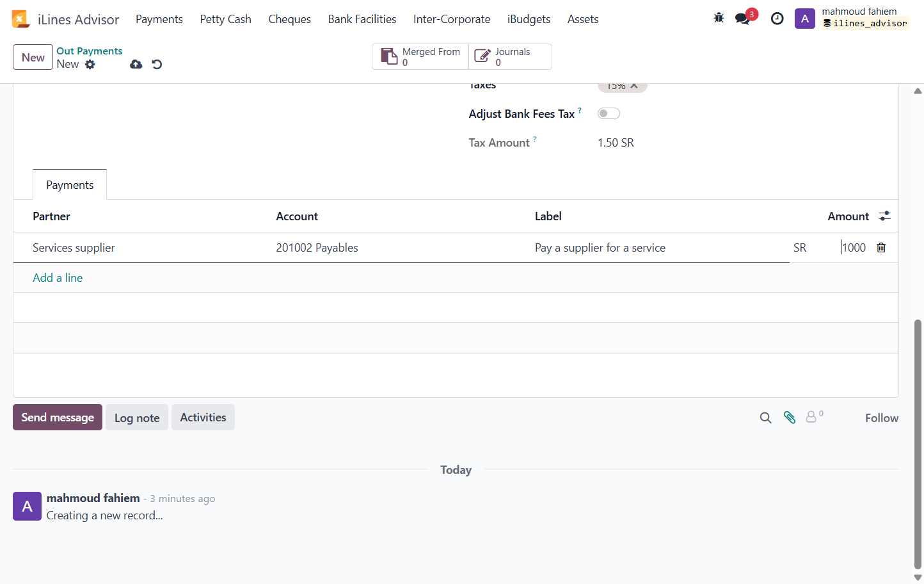Open the Activities button
The width and height of the screenshot is (924, 584).
(x=203, y=418)
